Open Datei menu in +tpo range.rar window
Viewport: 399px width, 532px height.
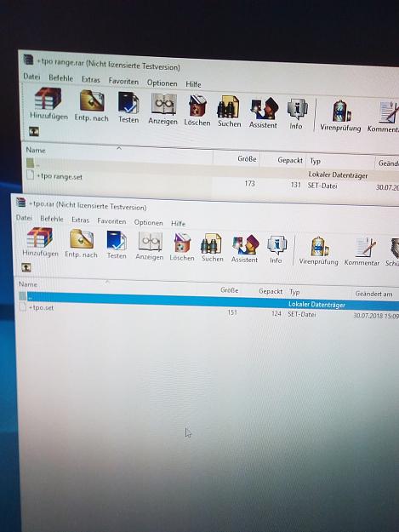coord(31,77)
